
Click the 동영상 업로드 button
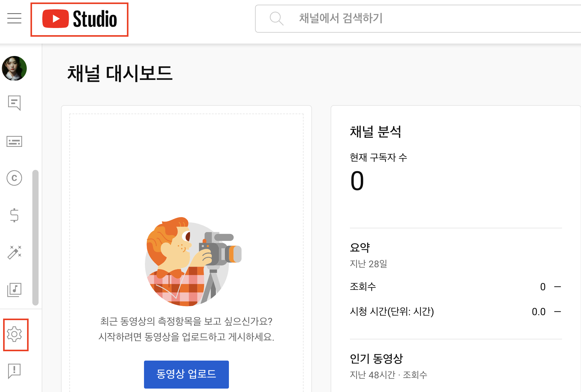tap(186, 374)
